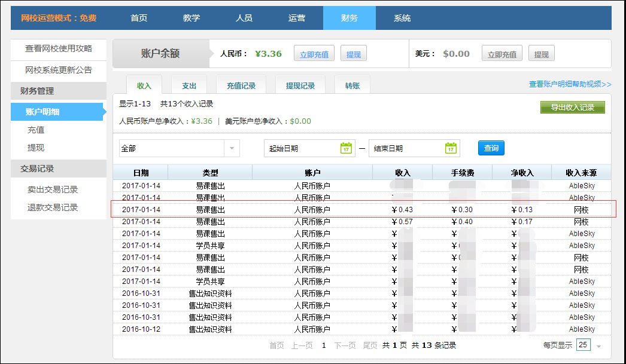Image resolution: width=626 pixels, height=364 pixels.
Task: Open the 提现记录 tab
Action: click(300, 85)
